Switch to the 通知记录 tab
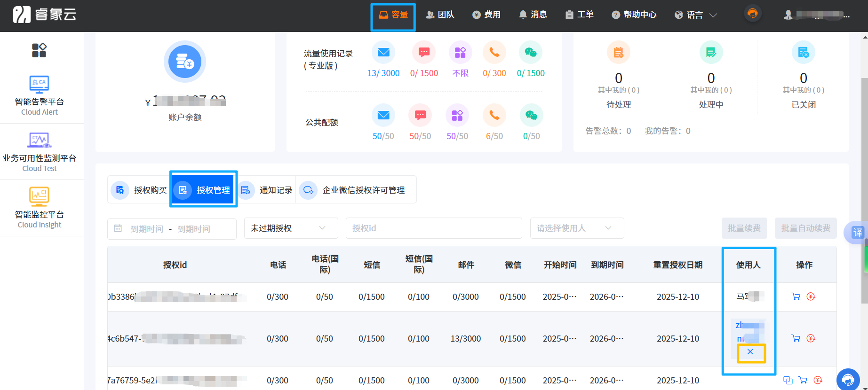 [x=267, y=190]
